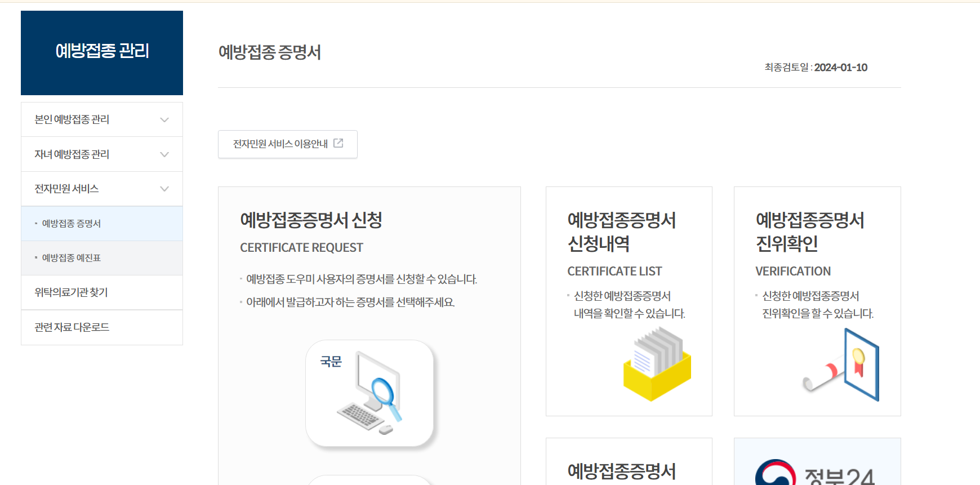Image resolution: width=980 pixels, height=485 pixels.
Task: Click the yellow file box icon
Action: (657, 365)
